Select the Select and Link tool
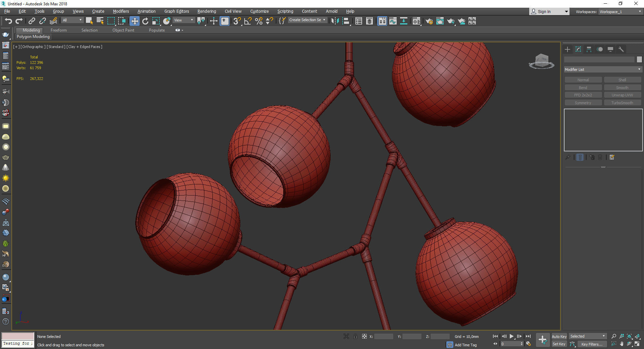644x349 pixels. coord(32,21)
